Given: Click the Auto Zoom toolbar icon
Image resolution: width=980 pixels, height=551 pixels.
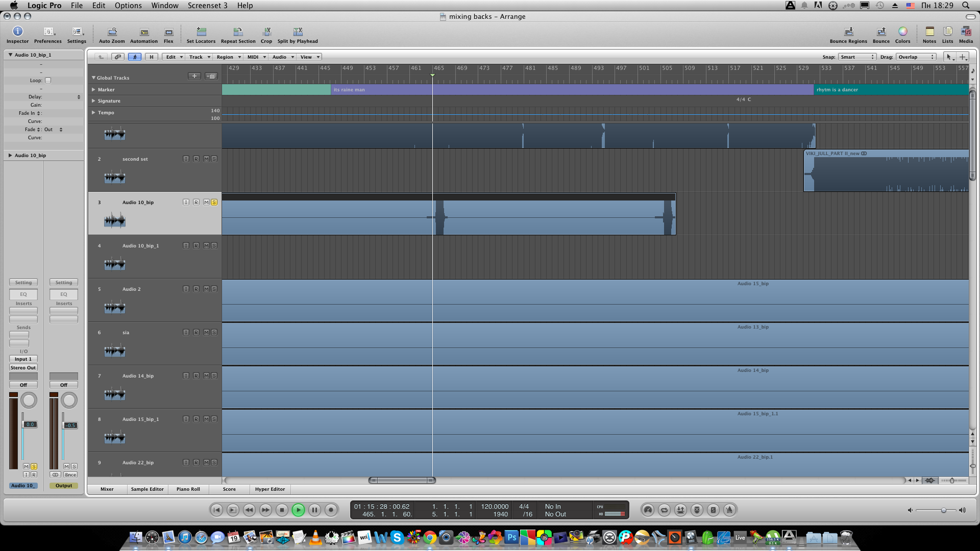Looking at the screenshot, I should [112, 32].
